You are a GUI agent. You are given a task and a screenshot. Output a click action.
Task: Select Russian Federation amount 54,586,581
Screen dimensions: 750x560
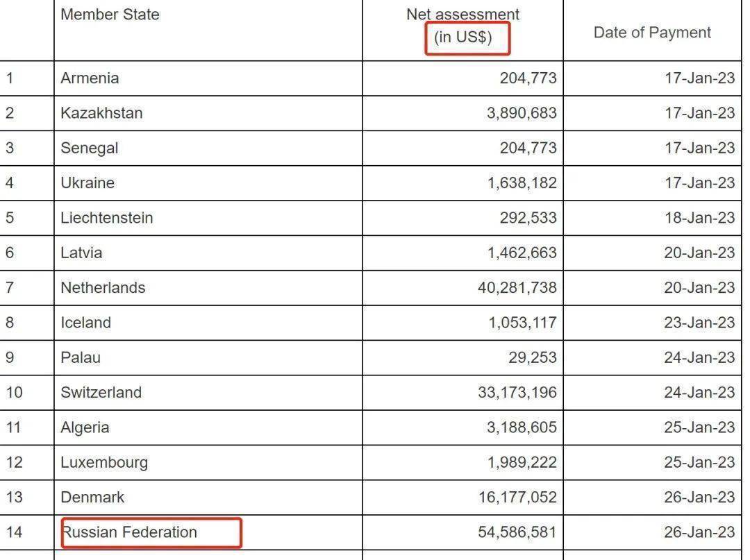click(x=517, y=532)
